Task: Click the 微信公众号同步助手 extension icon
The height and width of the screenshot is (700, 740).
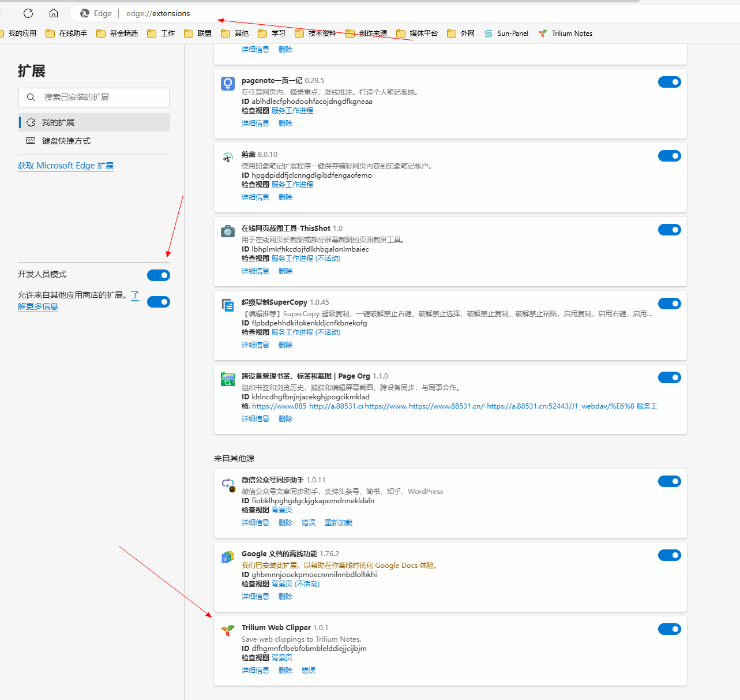Action: pyautogui.click(x=228, y=484)
